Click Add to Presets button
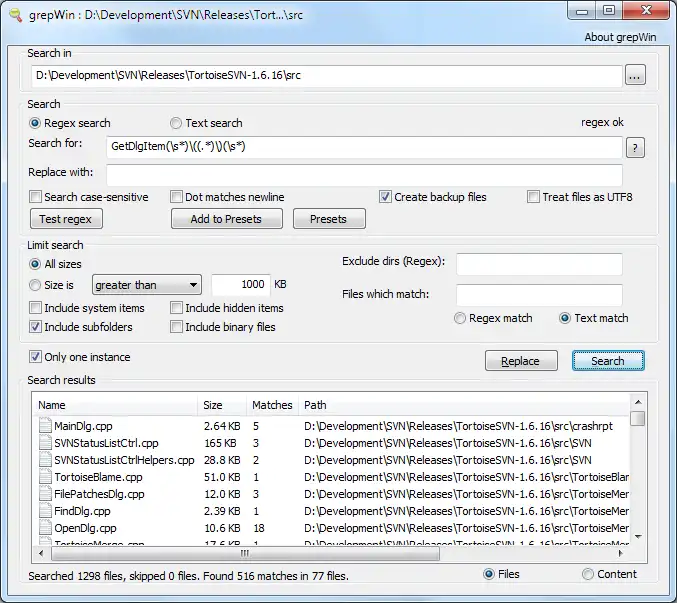Viewport: 677px width, 603px height. [x=227, y=219]
